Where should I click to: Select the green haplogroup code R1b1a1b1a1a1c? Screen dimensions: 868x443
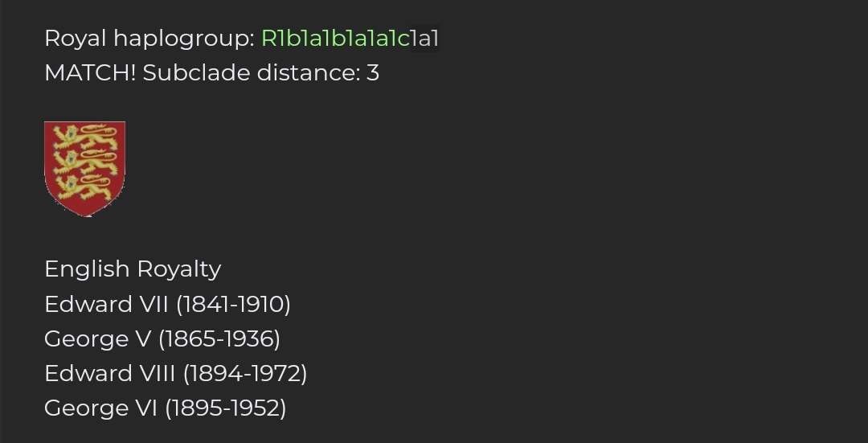(335, 38)
